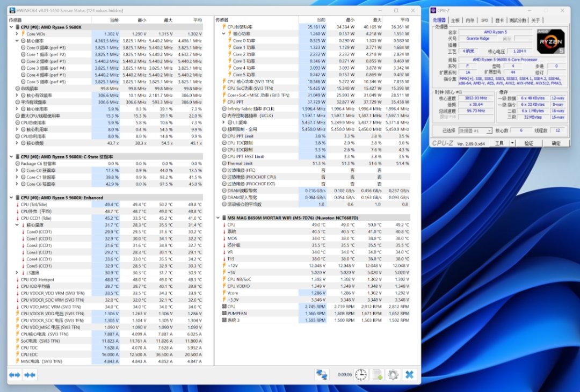
Task: Click the 验证 button in CPU-Z
Action: click(529, 143)
